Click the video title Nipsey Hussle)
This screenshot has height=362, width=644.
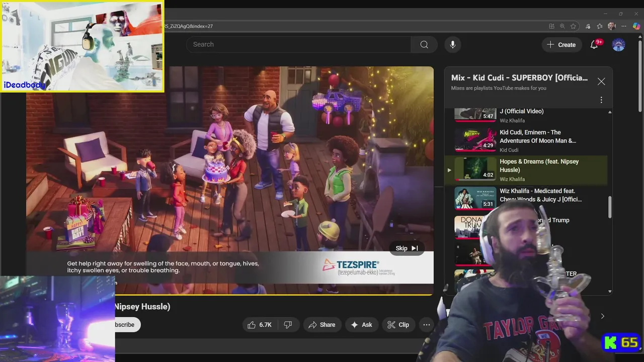(x=142, y=306)
